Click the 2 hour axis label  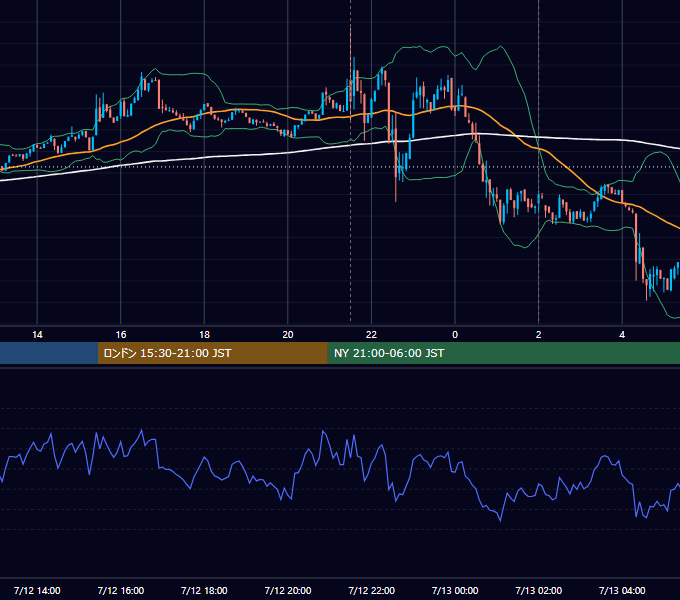539,335
